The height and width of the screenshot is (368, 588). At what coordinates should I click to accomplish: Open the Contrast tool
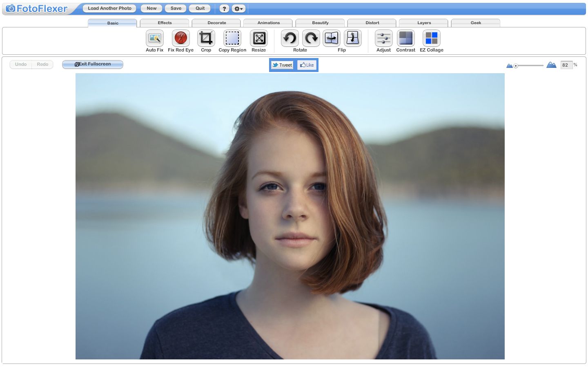(x=406, y=38)
